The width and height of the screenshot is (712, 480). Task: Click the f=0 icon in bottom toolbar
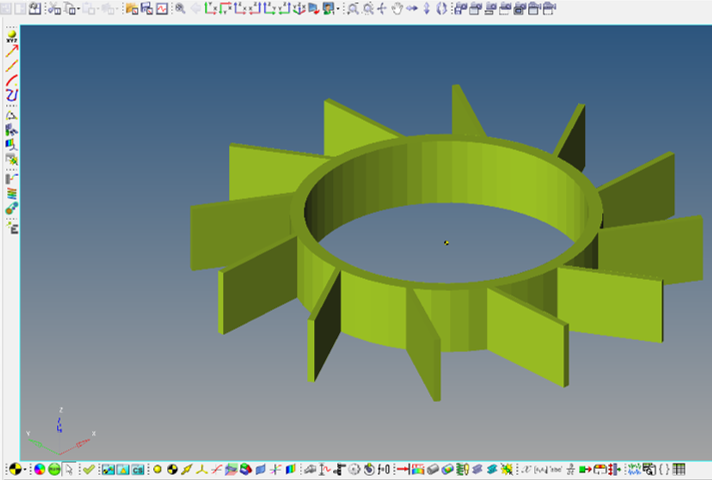coord(384,469)
